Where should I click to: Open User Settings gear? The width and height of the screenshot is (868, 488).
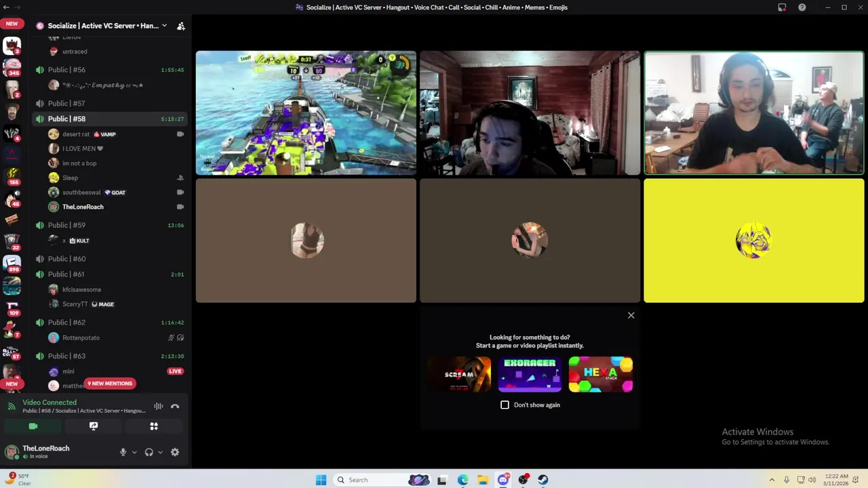click(175, 452)
